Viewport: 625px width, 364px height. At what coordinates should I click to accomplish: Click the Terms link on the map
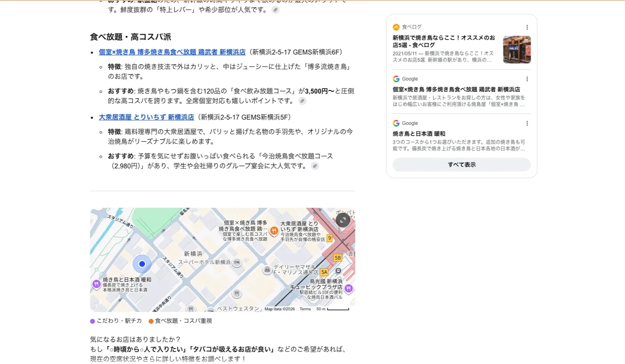click(x=305, y=309)
